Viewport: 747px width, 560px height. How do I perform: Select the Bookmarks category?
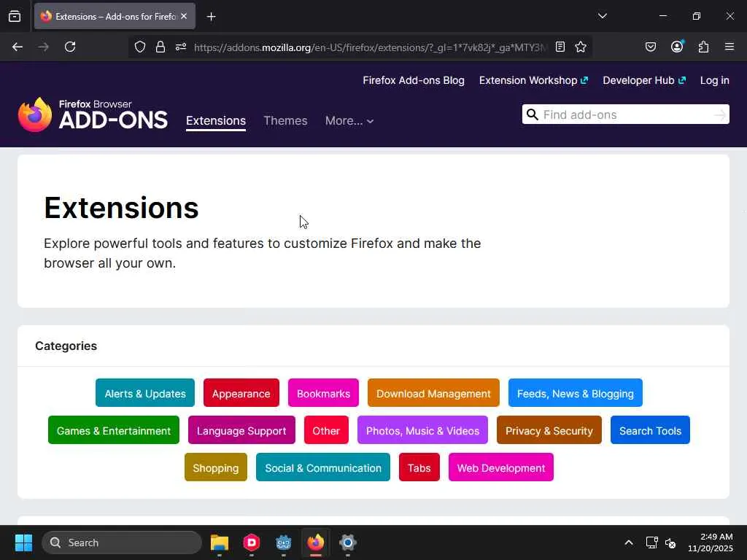(x=323, y=393)
